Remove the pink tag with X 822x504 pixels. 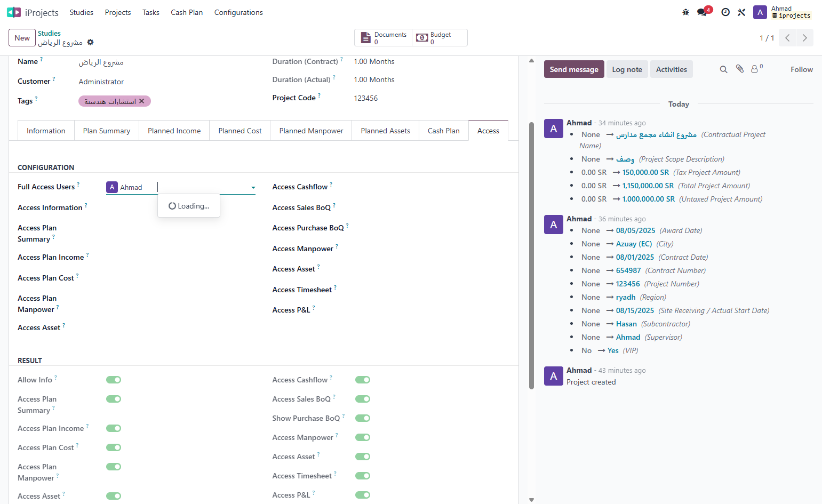[142, 101]
